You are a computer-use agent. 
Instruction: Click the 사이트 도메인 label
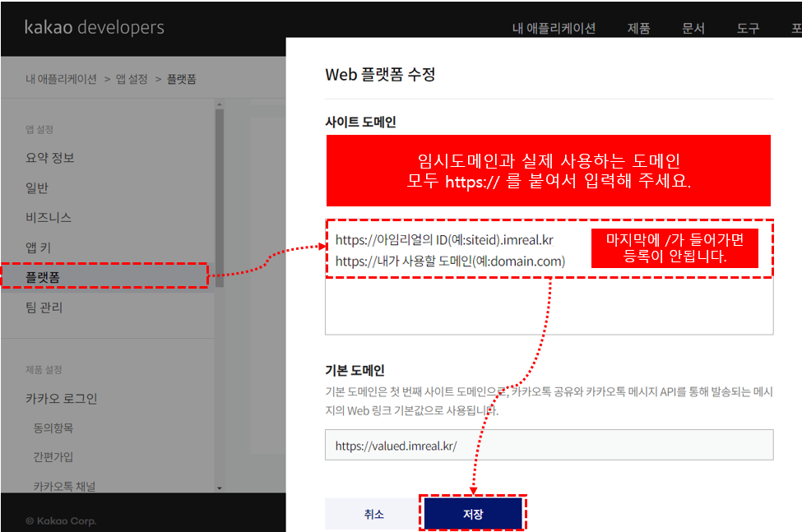point(360,123)
